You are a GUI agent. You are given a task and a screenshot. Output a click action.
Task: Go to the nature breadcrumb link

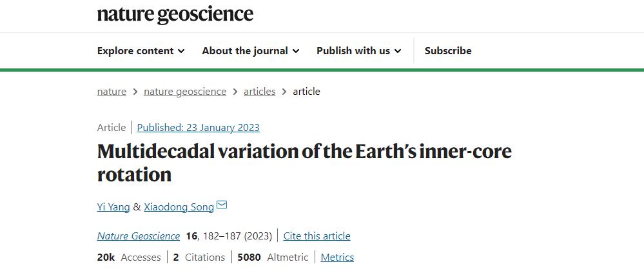tap(112, 92)
